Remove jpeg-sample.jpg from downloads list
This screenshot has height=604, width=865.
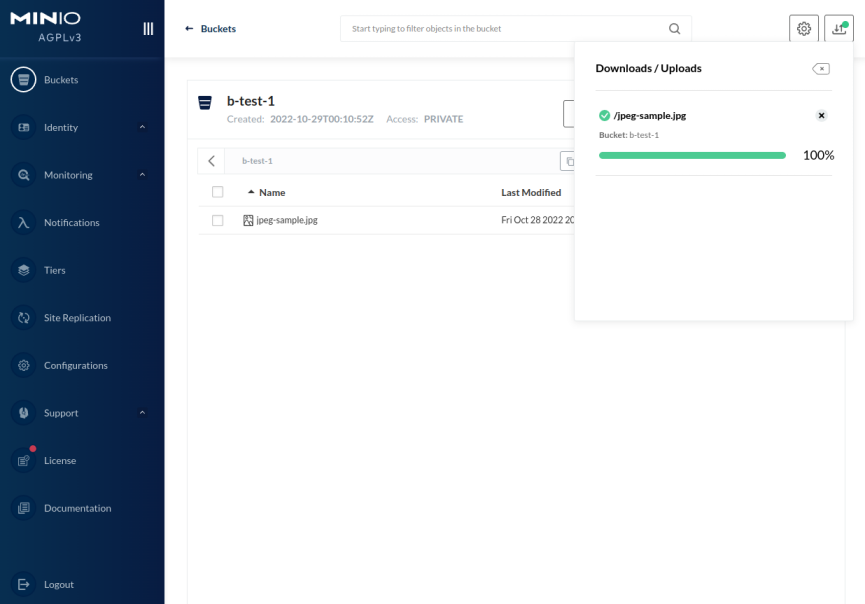[x=821, y=116]
